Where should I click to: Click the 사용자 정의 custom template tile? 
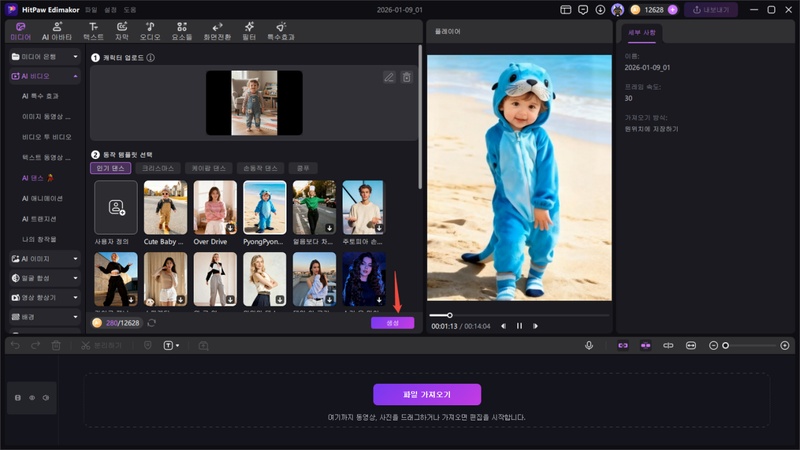[x=116, y=207]
